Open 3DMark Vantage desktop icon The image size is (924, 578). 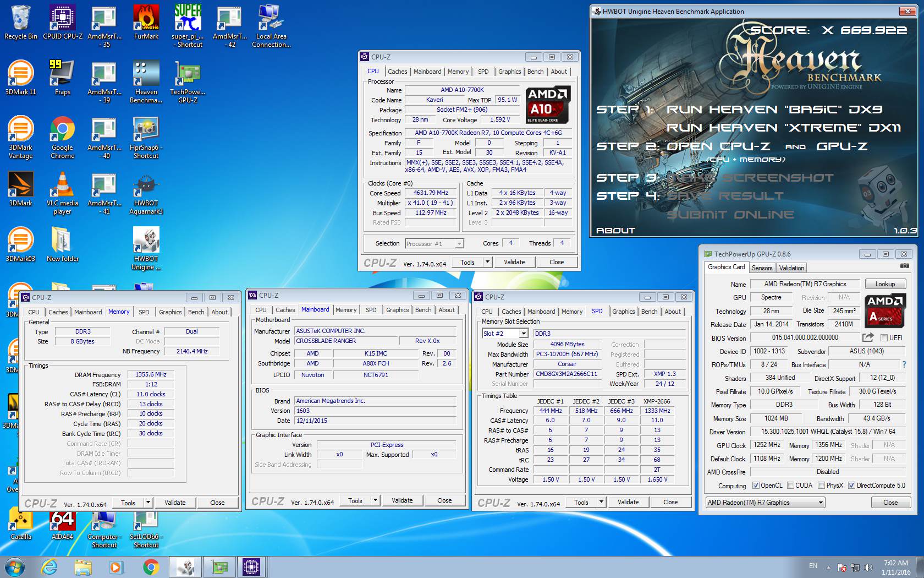[x=20, y=137]
